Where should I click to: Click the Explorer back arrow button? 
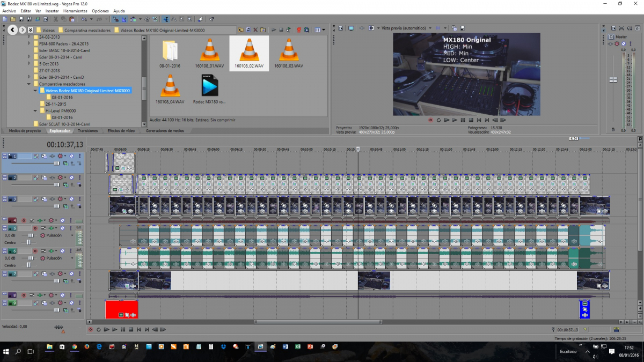[13, 29]
